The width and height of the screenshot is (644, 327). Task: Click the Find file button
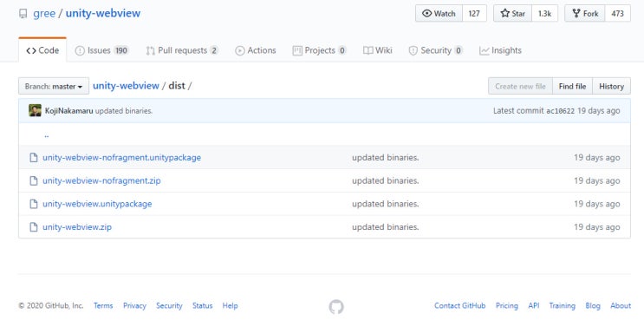coord(573,86)
